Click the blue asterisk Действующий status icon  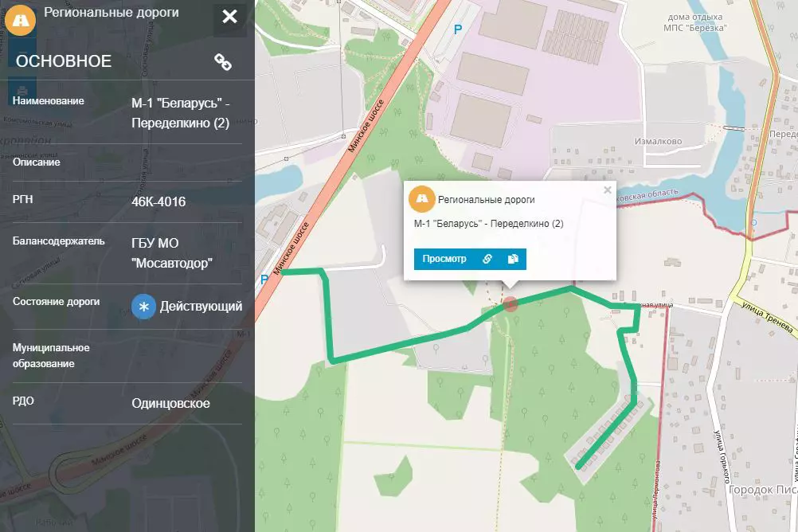coord(143,307)
